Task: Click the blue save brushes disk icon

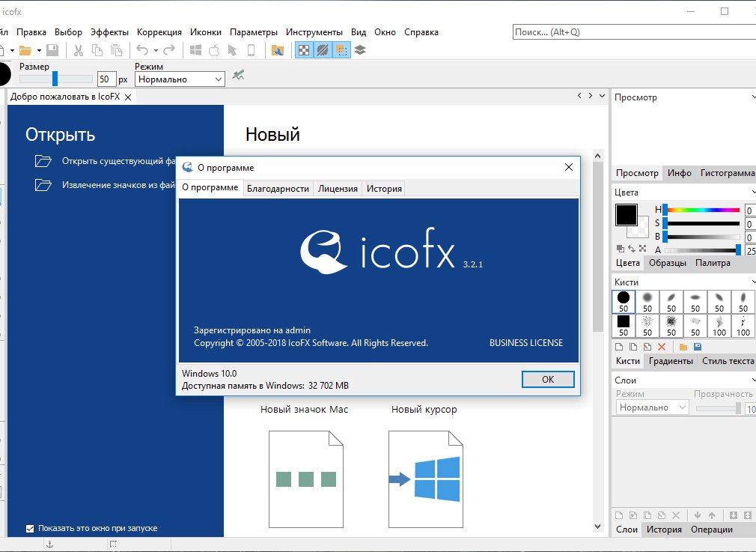Action: [x=697, y=347]
